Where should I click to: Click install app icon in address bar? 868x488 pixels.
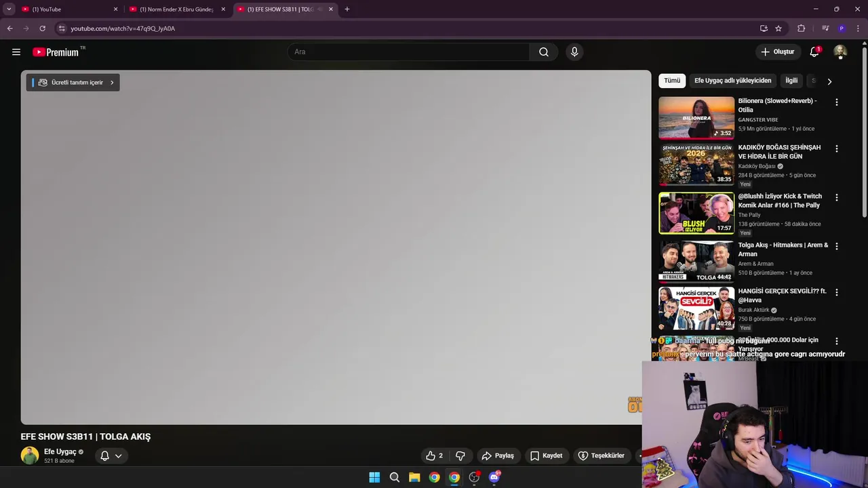point(764,28)
